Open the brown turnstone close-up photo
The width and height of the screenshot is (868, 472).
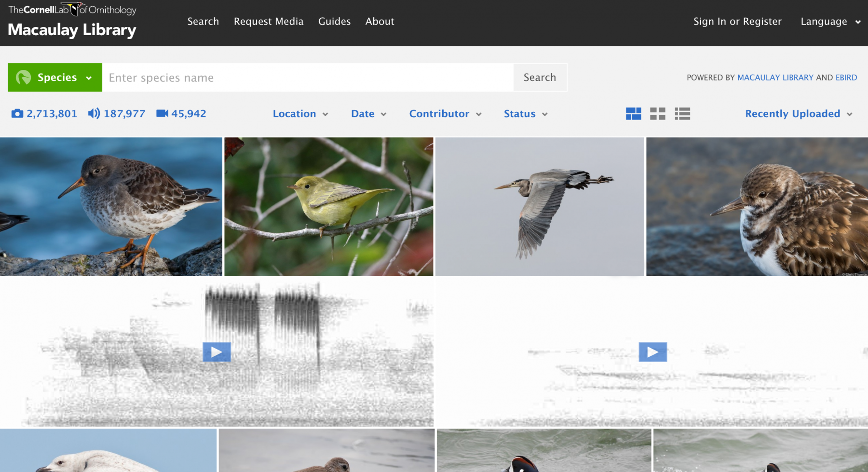(x=757, y=206)
